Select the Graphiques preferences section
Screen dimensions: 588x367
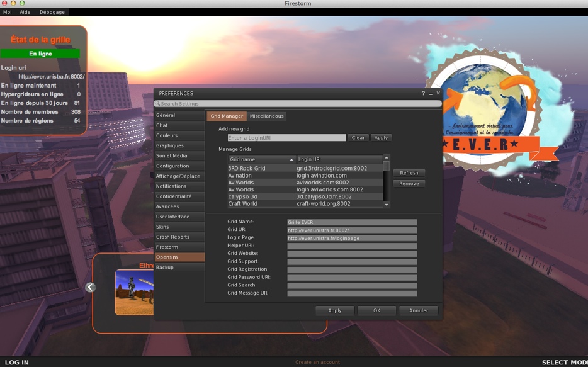179,146
